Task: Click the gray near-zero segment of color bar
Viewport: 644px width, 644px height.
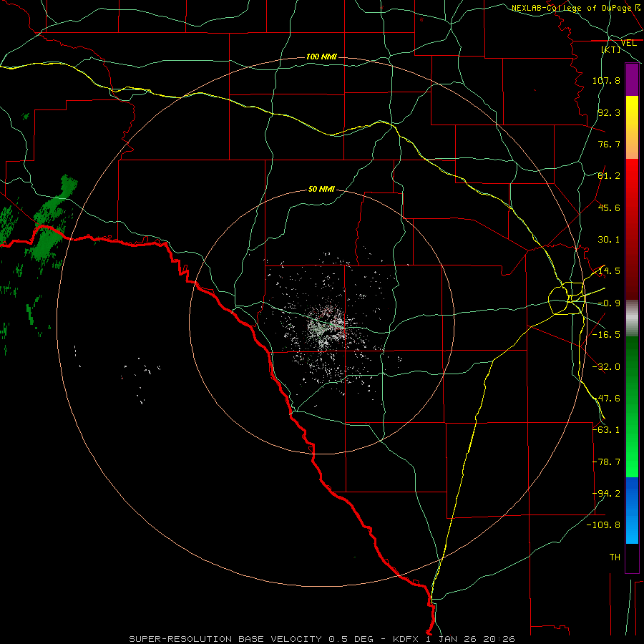Action: coord(632,318)
